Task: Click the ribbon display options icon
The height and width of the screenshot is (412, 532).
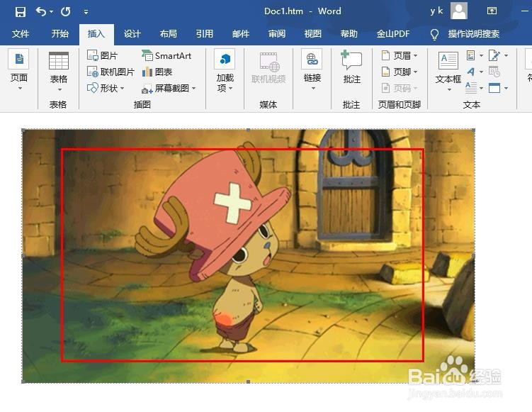Action: click(x=492, y=11)
